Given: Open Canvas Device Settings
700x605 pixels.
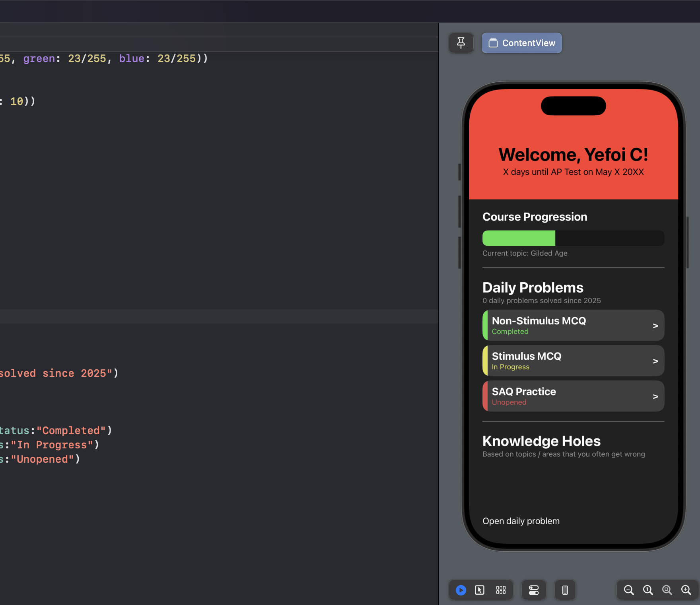Looking at the screenshot, I should tap(534, 590).
